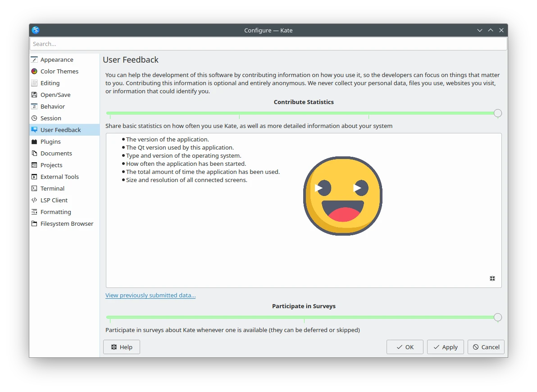Click the Filesystem Browser folder icon

point(34,223)
